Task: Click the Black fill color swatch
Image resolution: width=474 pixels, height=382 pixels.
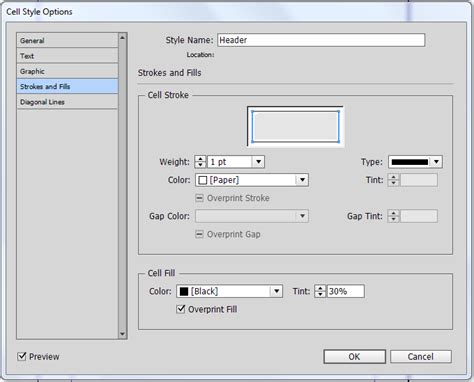Action: click(x=184, y=292)
